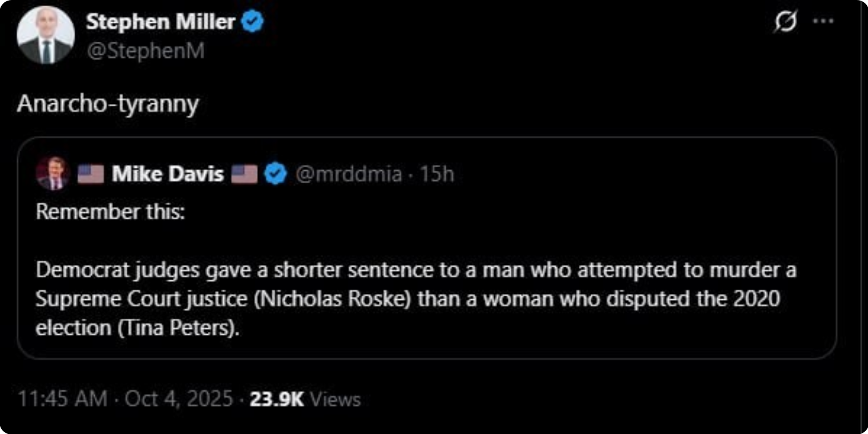Screen dimensions: 868x434
Task: Click the Anarcho-tyranny tweet text
Action: (x=108, y=104)
